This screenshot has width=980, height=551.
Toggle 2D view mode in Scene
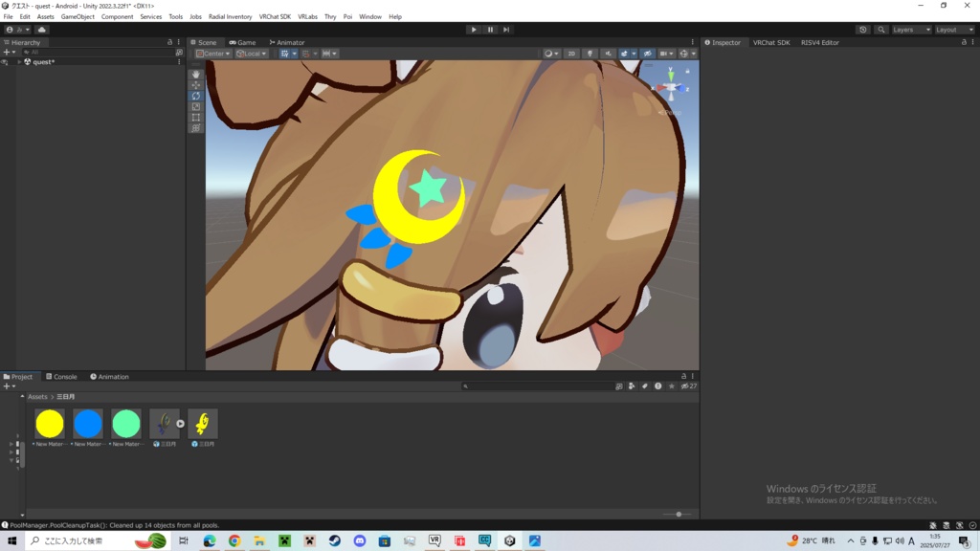click(571, 54)
